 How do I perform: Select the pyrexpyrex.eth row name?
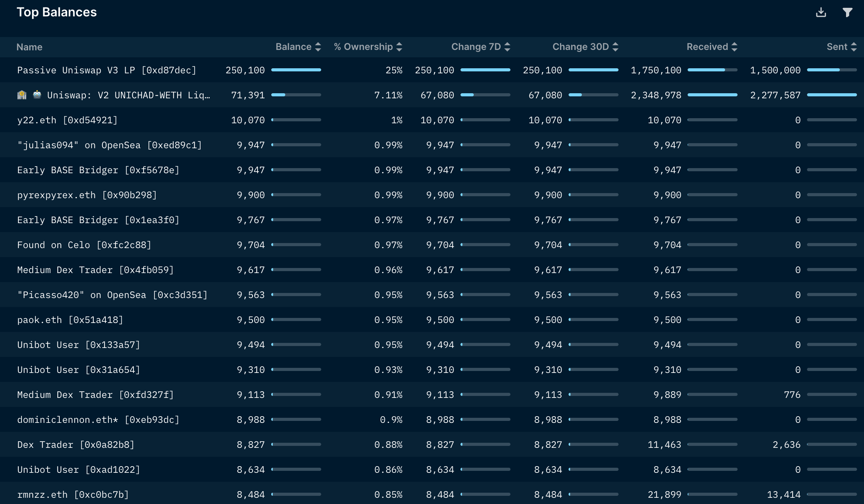[x=87, y=195]
